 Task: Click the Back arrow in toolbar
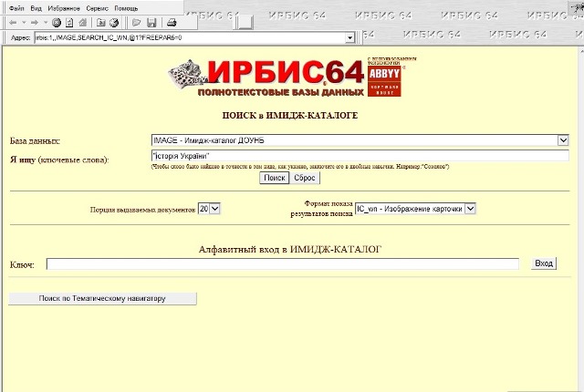[13, 23]
